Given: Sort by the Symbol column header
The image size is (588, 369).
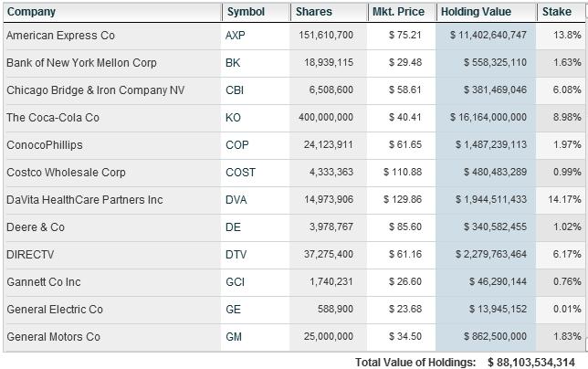Looking at the screenshot, I should (x=245, y=12).
